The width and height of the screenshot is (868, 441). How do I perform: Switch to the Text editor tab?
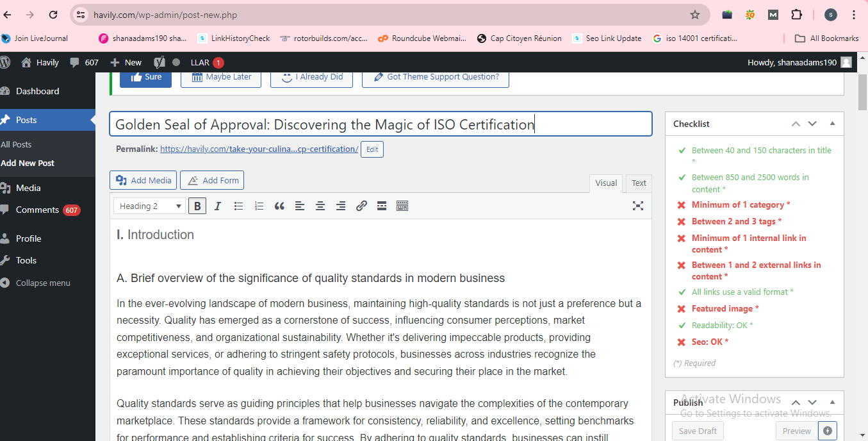[639, 183]
